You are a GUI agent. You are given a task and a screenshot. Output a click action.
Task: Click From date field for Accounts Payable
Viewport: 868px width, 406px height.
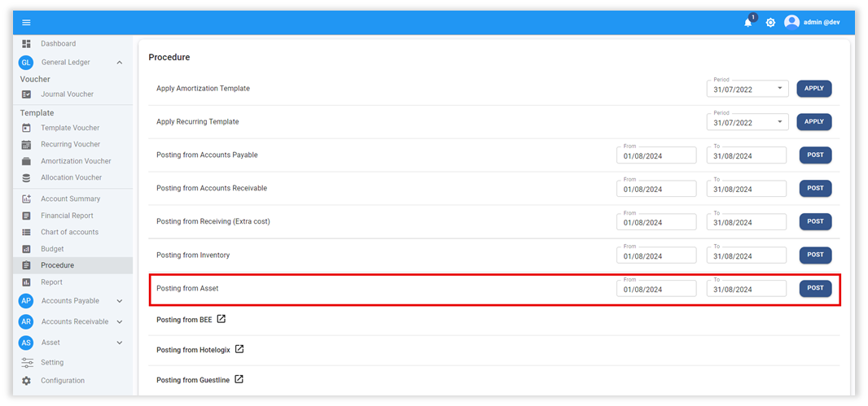point(656,155)
